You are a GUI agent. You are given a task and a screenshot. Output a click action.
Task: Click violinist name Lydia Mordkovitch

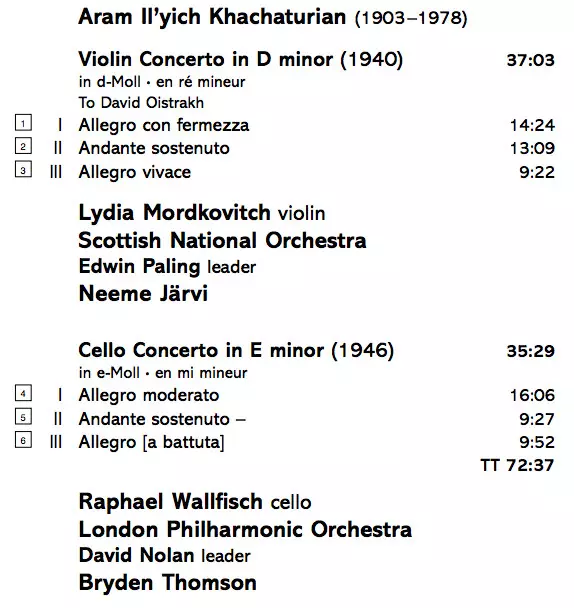coord(175,213)
